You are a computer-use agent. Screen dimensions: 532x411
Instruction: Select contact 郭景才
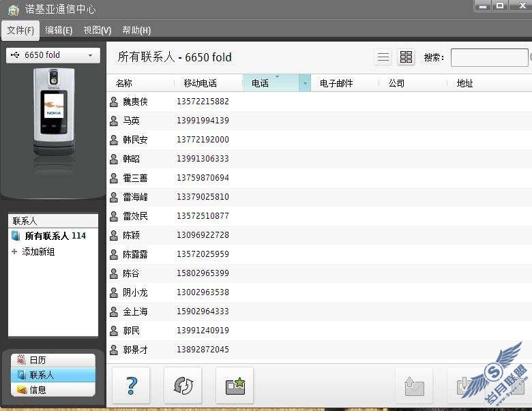(x=135, y=350)
